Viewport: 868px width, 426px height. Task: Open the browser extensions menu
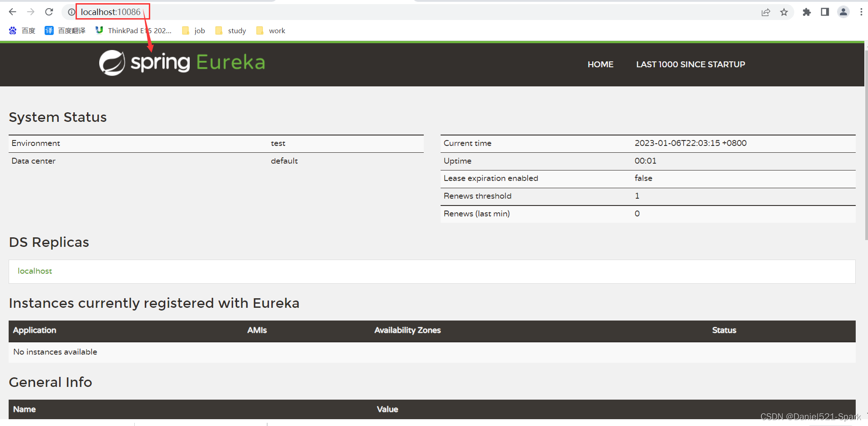(807, 12)
